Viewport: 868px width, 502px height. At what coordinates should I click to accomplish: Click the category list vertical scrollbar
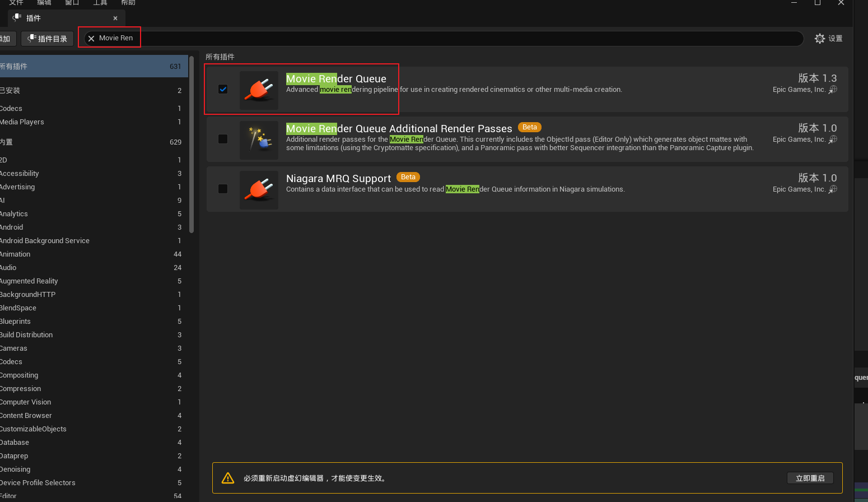click(x=192, y=144)
